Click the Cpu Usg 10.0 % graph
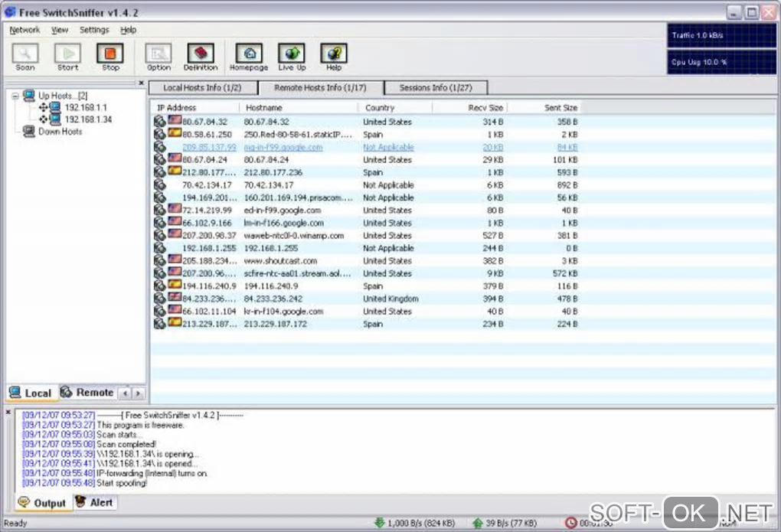This screenshot has width=781, height=532. [x=721, y=62]
